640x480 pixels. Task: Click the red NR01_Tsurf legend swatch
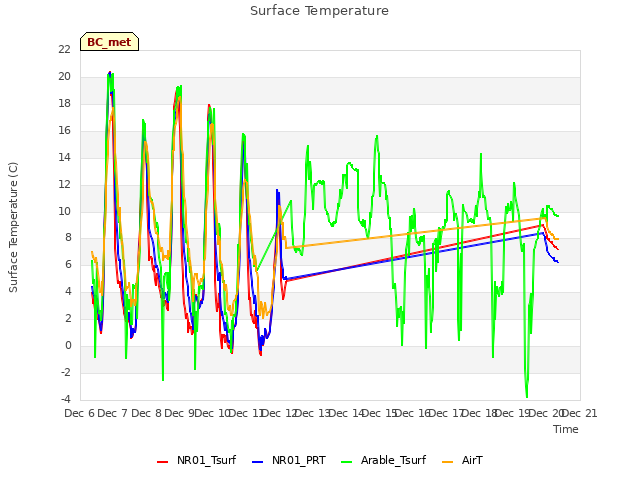coord(162,462)
